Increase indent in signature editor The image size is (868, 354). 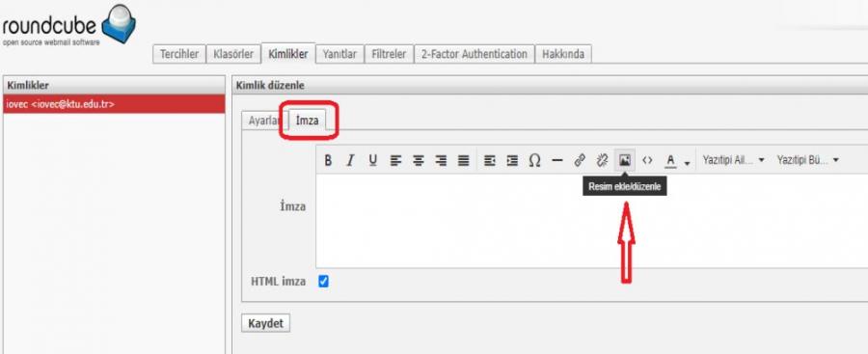click(512, 161)
